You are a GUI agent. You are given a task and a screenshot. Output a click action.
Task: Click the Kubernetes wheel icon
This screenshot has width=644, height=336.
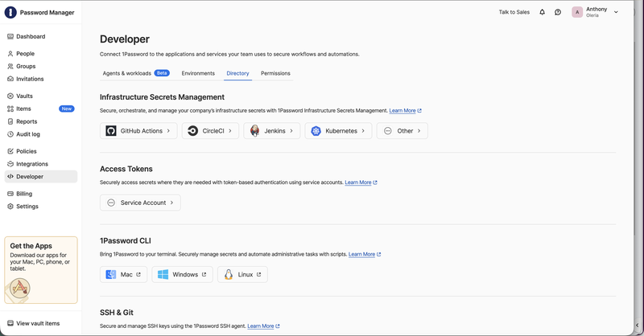click(316, 131)
